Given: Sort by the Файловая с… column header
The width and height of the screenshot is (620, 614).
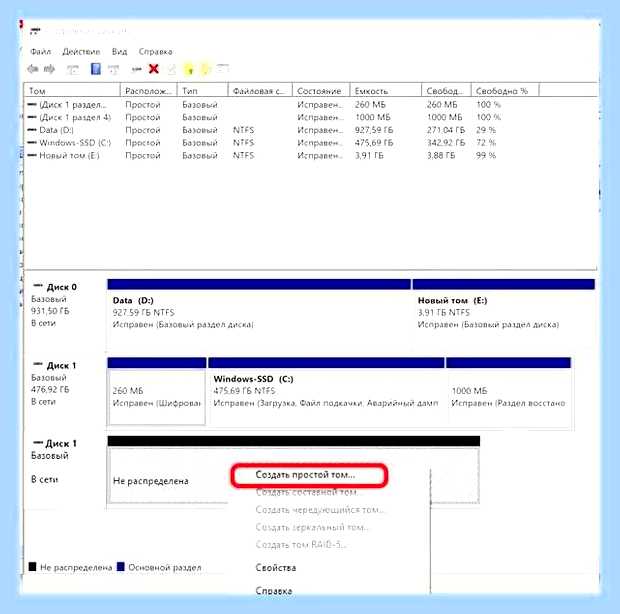Looking at the screenshot, I should coord(260,91).
